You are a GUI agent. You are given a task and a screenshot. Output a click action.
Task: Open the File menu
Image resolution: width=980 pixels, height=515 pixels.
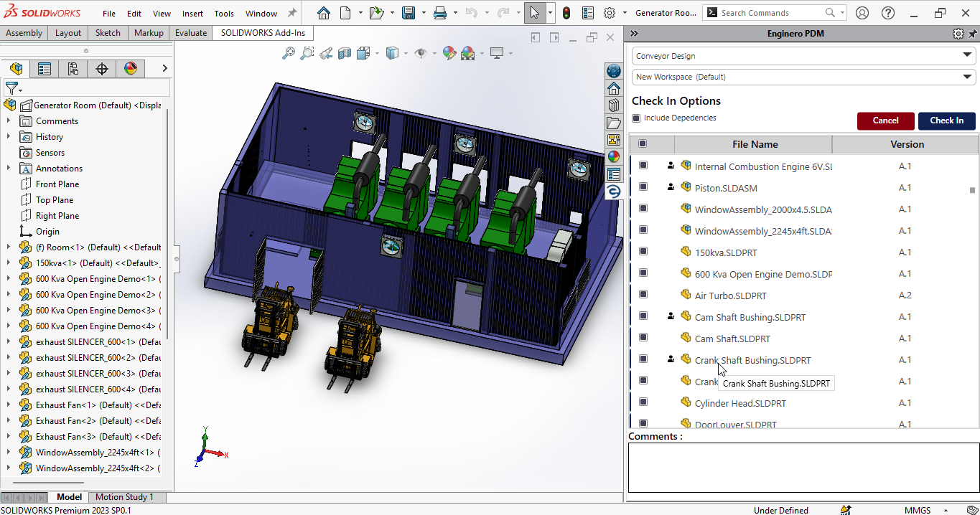[x=109, y=14]
